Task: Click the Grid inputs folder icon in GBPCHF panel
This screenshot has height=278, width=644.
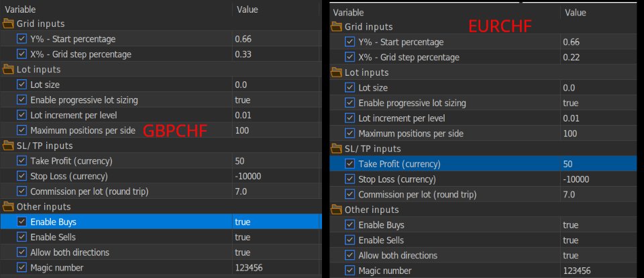Action: click(x=8, y=24)
